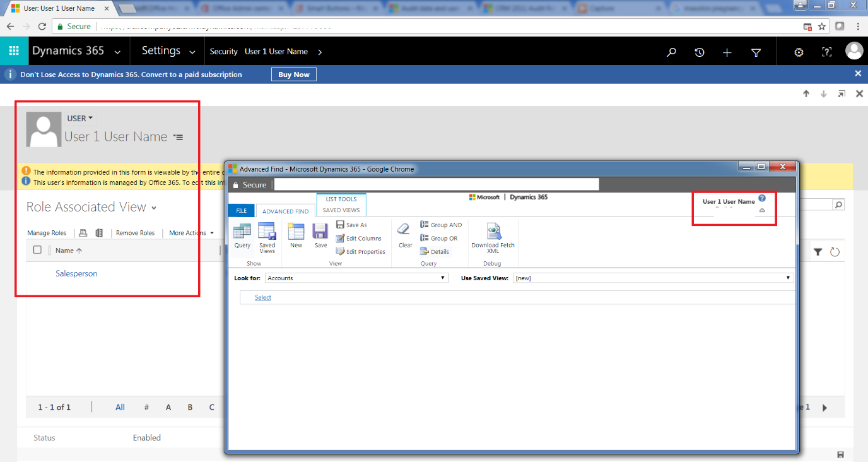Collapse the Advanced Find ribbon with the small caret
This screenshot has width=868, height=462.
[x=762, y=211]
